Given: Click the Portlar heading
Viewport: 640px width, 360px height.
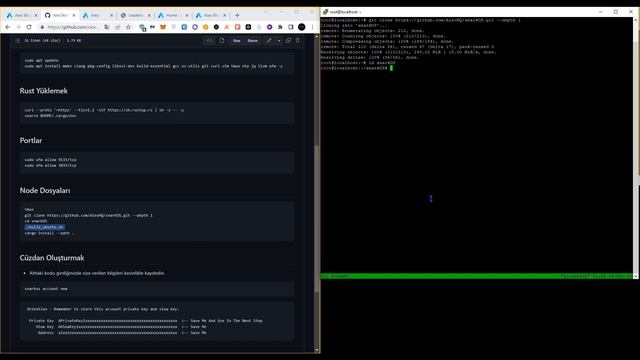Looking at the screenshot, I should [31, 140].
